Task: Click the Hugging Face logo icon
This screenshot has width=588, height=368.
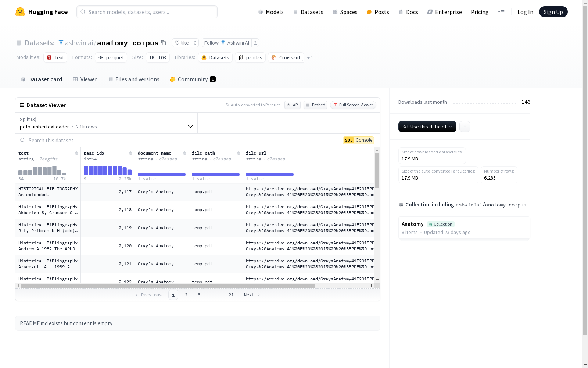Action: pyautogui.click(x=20, y=12)
